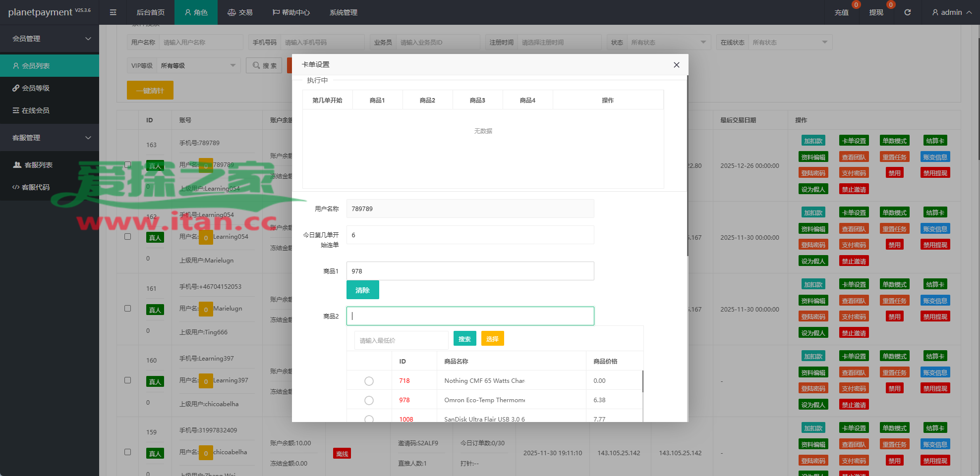Open the 帮助中心 top menu
The width and height of the screenshot is (980, 476).
[291, 12]
